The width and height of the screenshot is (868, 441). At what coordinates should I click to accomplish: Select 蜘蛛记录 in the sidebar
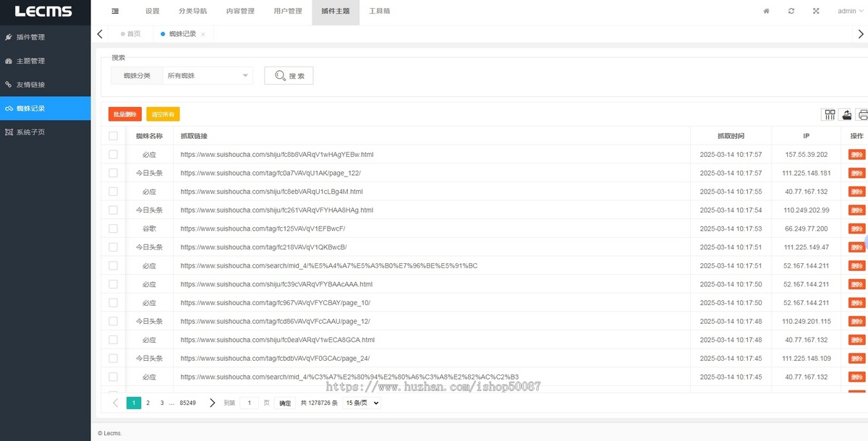(46, 108)
